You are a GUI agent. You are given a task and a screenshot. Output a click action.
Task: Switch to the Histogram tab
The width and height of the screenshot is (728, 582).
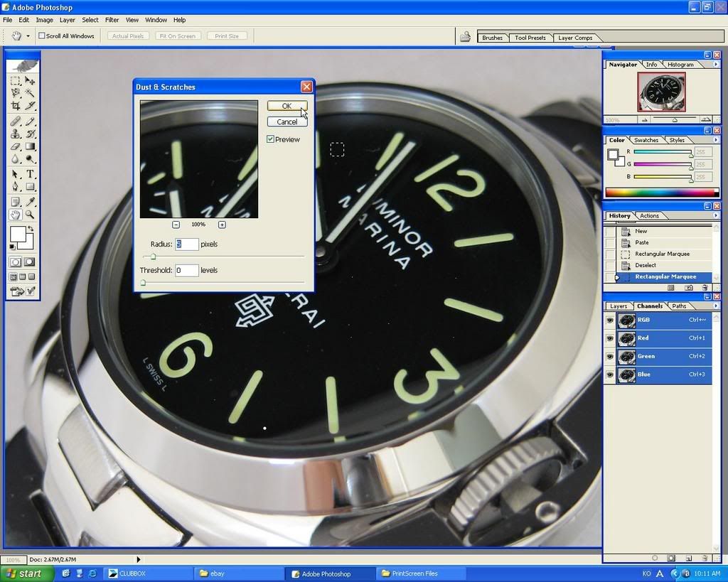coord(680,65)
